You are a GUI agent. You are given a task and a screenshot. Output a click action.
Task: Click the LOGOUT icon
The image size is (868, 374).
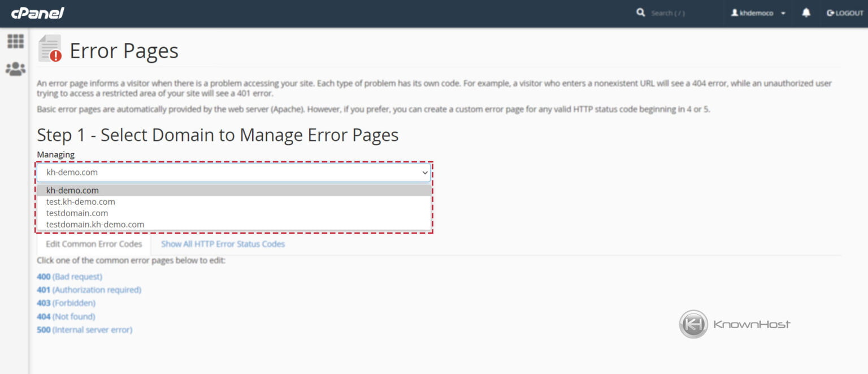[831, 12]
